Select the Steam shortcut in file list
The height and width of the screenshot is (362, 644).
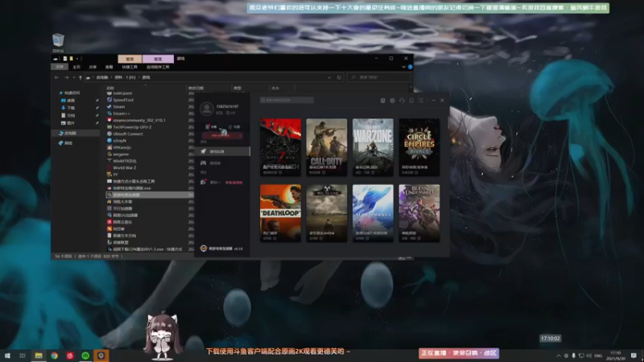116,107
